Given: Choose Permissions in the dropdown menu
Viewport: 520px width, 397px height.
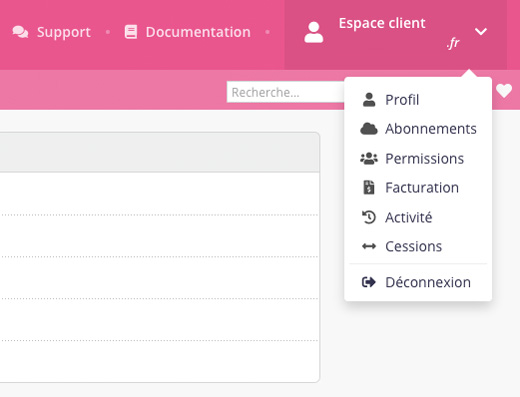Looking at the screenshot, I should pos(418,158).
